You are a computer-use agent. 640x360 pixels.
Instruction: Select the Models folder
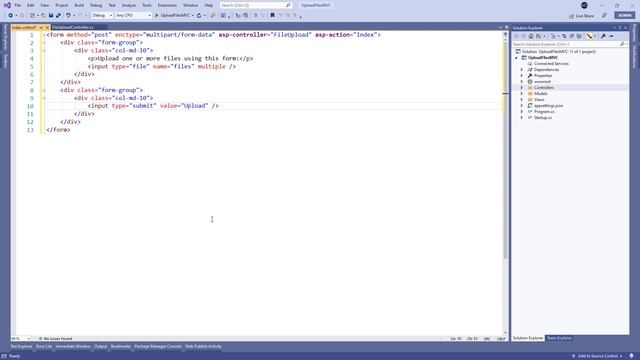(x=540, y=94)
